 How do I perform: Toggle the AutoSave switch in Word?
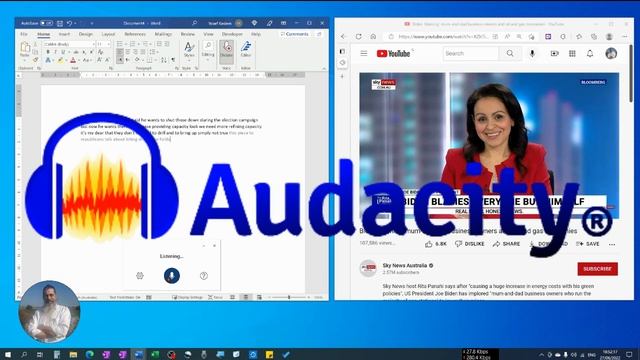46,23
